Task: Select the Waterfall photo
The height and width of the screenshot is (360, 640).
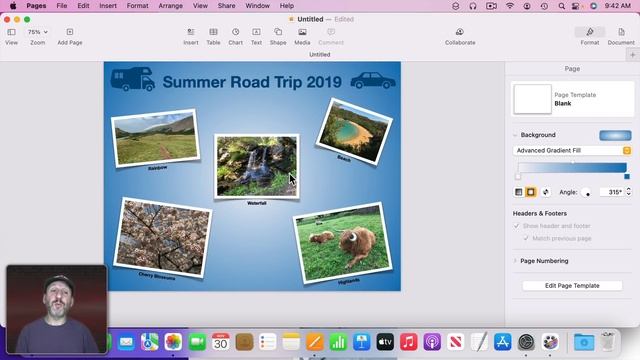Action: click(257, 166)
